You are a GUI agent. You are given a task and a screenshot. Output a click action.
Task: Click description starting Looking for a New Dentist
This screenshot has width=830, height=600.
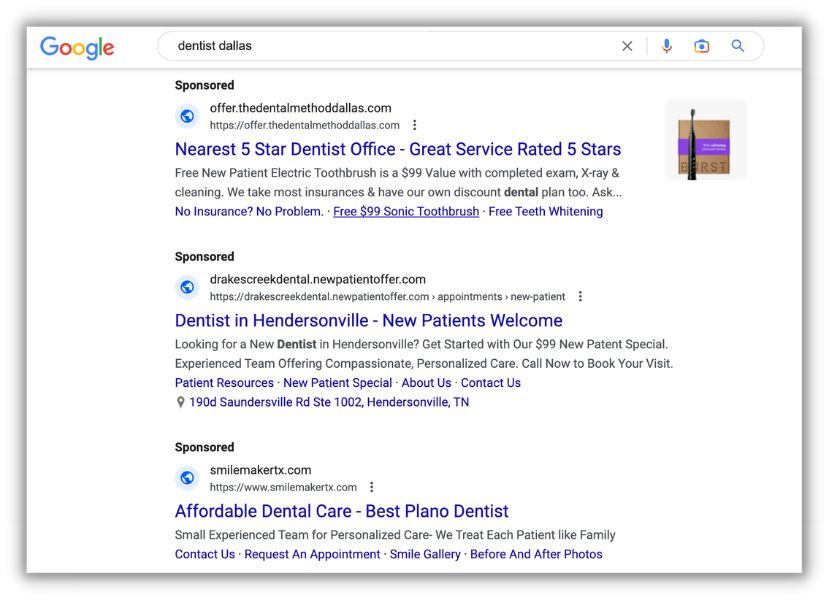pyautogui.click(x=424, y=354)
